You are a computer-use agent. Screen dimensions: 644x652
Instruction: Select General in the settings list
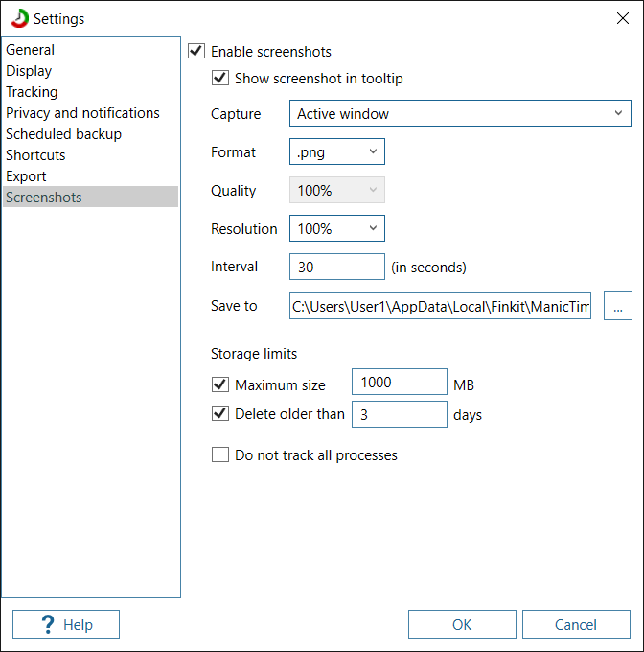[31, 50]
